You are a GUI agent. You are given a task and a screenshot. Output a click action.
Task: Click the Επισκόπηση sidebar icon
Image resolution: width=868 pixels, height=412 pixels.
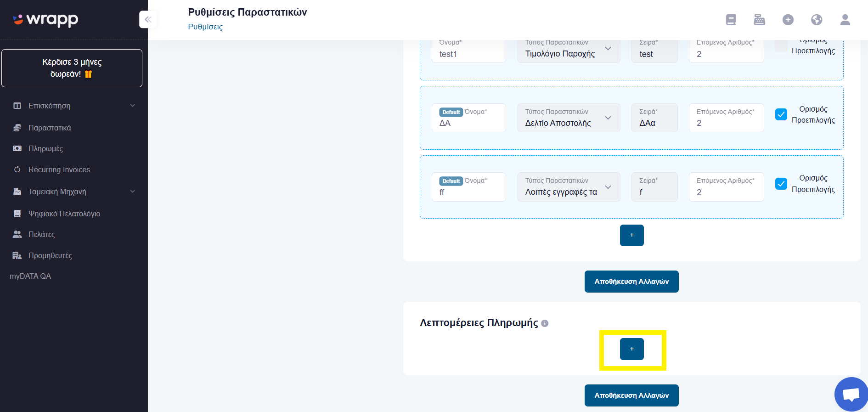(17, 106)
